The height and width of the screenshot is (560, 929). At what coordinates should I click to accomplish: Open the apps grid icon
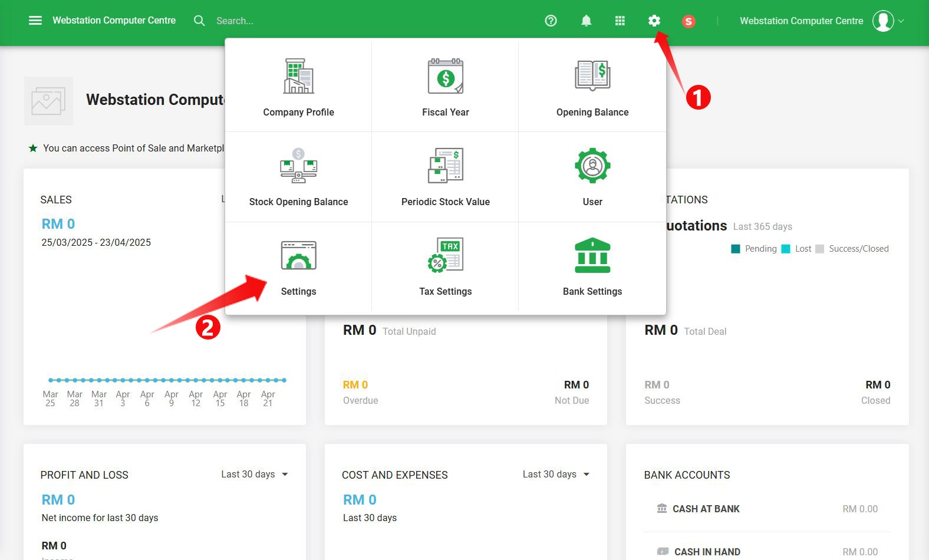click(x=620, y=21)
